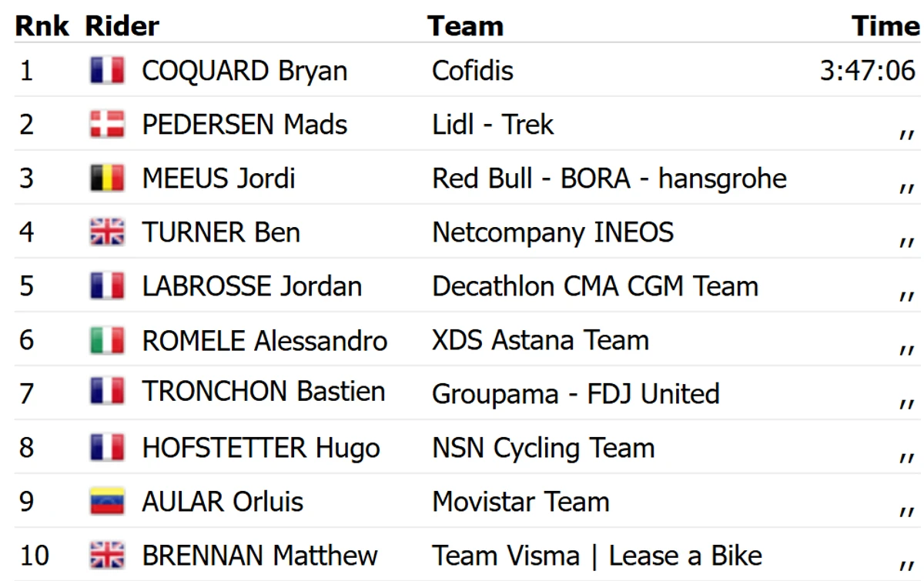The image size is (924, 581).
Task: Sort table by Time column header
Action: pos(885,26)
